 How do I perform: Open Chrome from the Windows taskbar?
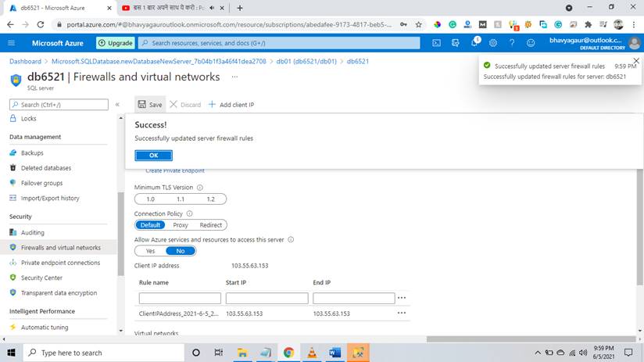(288, 353)
